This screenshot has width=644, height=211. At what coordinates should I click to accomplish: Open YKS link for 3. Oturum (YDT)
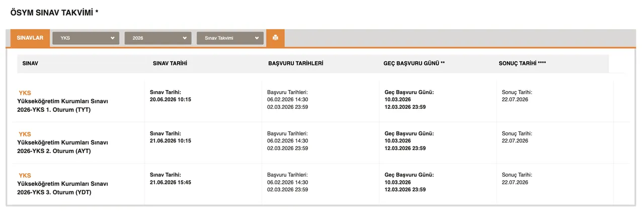coord(25,176)
